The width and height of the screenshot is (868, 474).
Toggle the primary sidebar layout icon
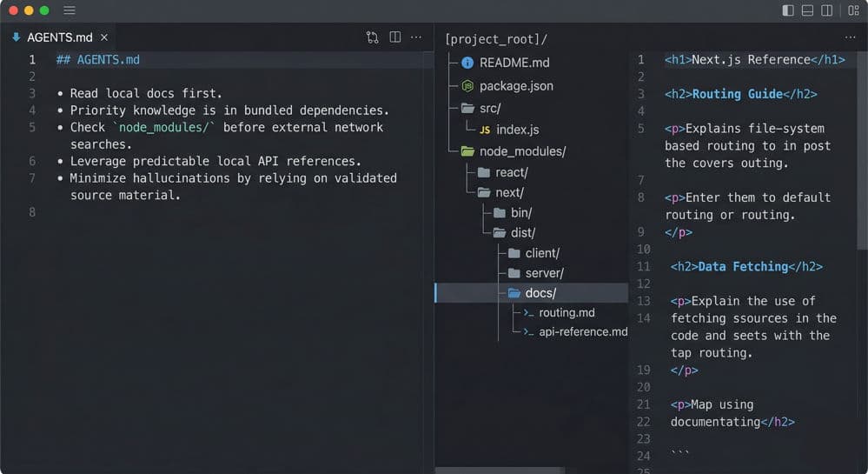788,10
